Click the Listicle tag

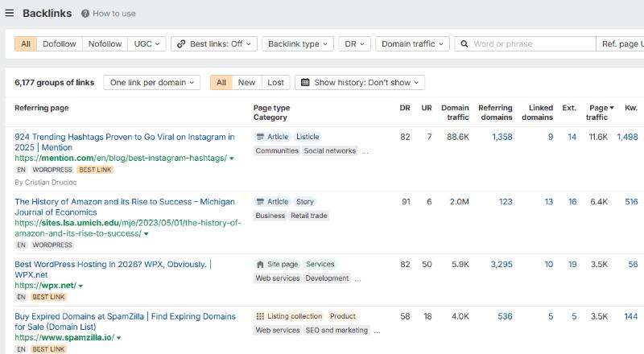point(308,137)
